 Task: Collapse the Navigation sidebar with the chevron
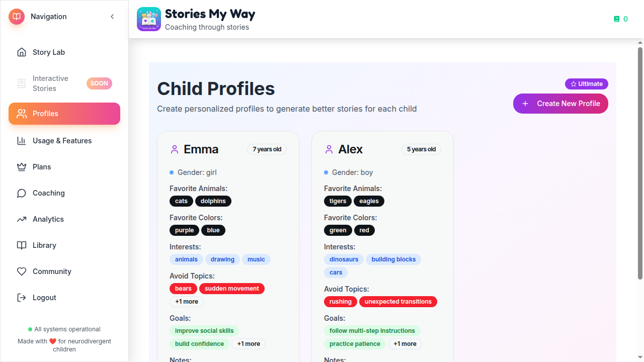pos(112,16)
